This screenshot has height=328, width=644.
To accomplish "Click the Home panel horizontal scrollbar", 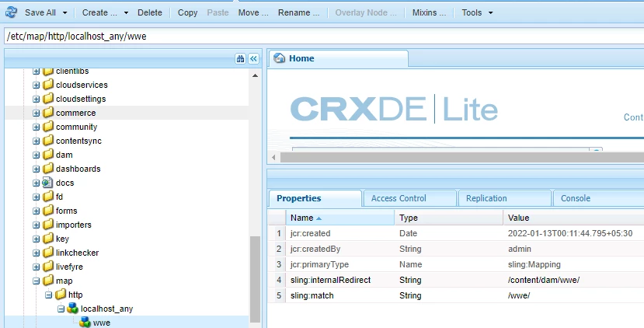I will [x=462, y=157].
